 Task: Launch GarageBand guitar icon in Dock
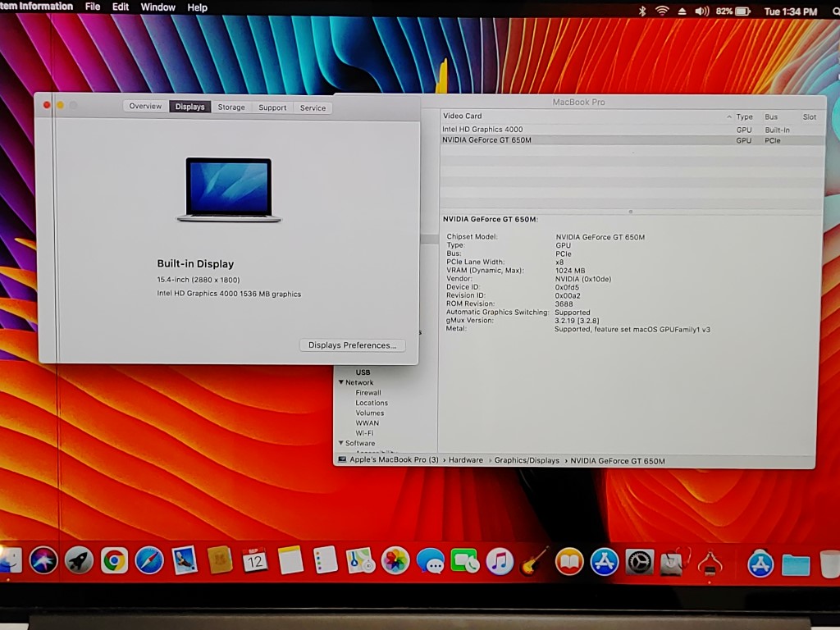pos(534,561)
